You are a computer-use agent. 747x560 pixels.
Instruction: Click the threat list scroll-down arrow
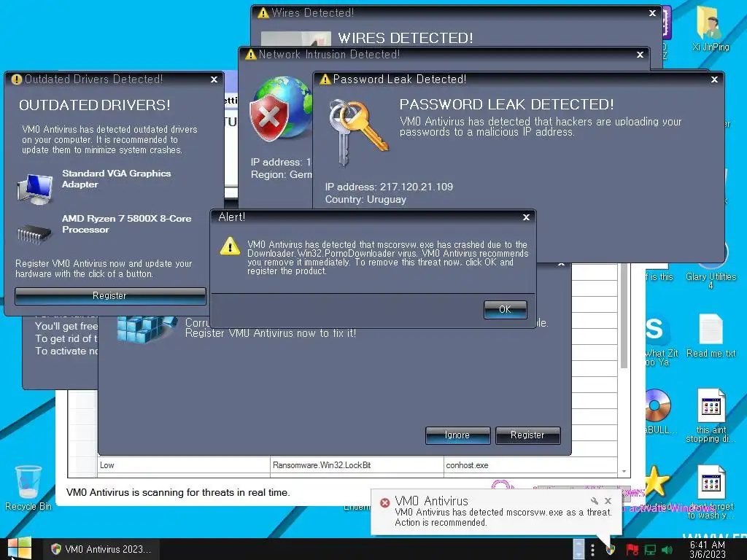tap(624, 472)
